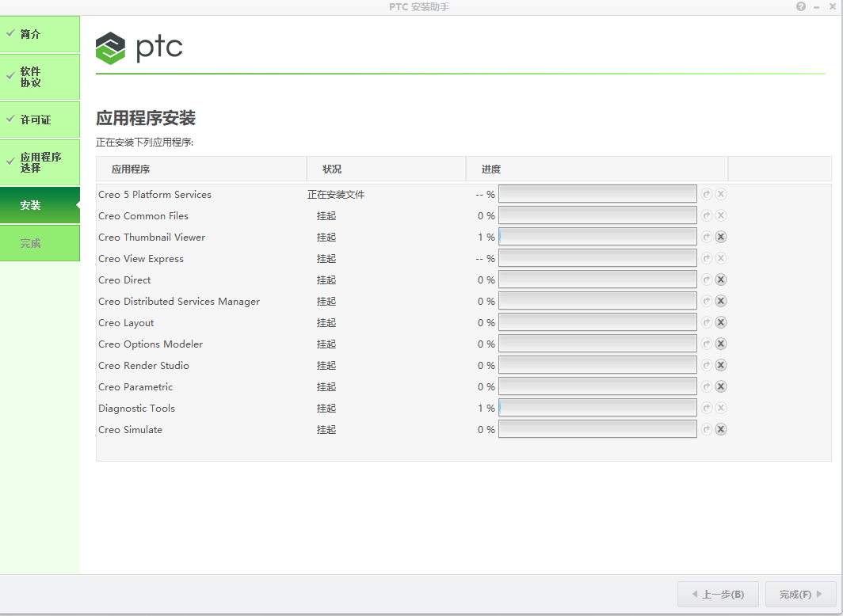
Task: Cancel Creo Direct installation
Action: click(x=721, y=279)
